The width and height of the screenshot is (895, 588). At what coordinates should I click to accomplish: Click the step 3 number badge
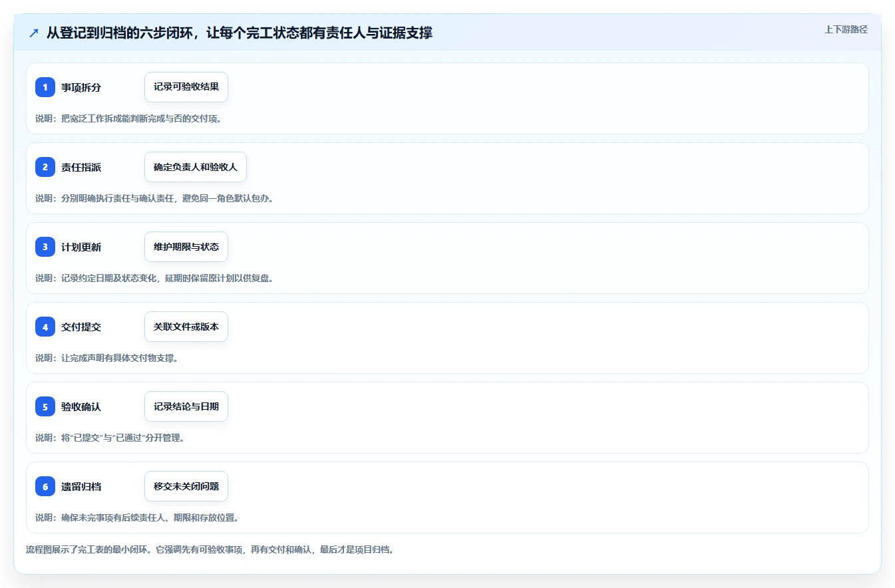pyautogui.click(x=45, y=247)
